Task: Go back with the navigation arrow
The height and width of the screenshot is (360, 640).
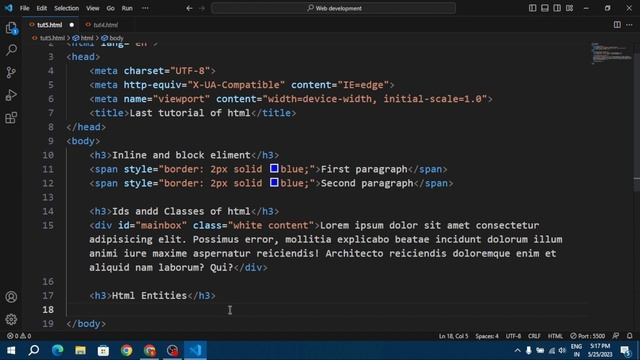Action: click(189, 8)
